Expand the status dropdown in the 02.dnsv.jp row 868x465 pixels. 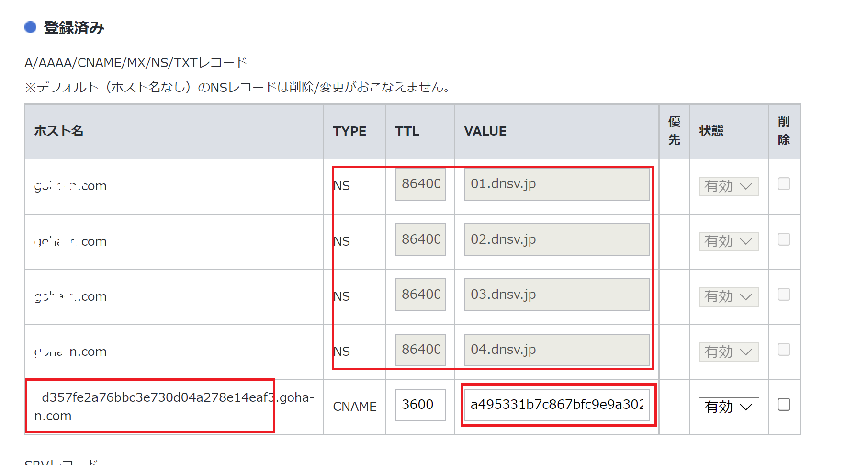click(729, 241)
